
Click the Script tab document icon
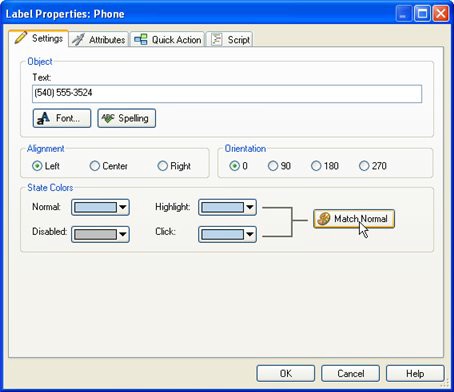coord(217,40)
